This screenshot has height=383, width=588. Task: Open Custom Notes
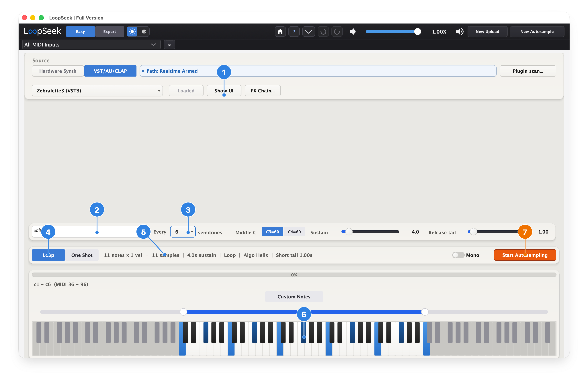pyautogui.click(x=294, y=297)
